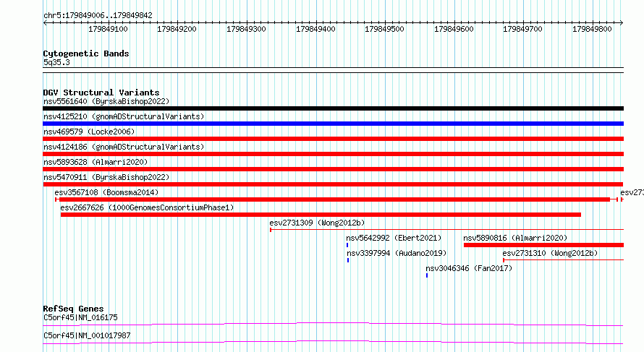Click the thin red esv2731309 line

pos(447,229)
